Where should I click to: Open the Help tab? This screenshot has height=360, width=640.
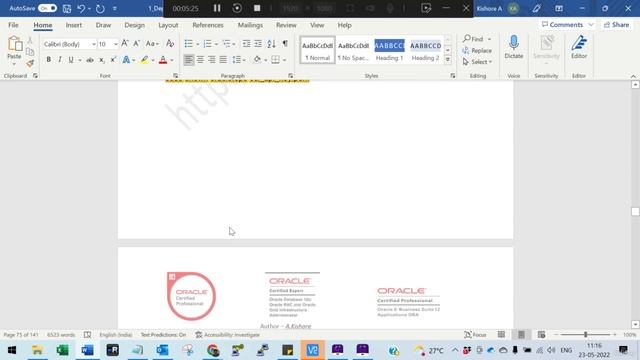tap(344, 25)
